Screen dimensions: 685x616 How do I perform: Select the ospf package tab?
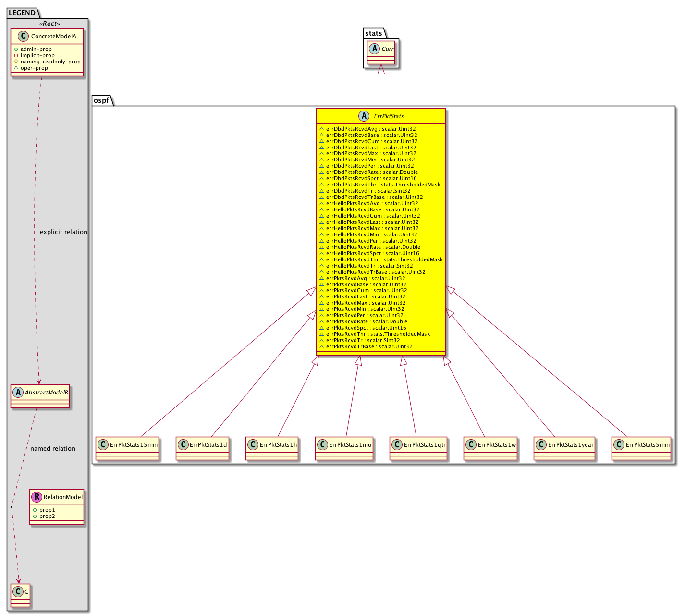pos(102,101)
